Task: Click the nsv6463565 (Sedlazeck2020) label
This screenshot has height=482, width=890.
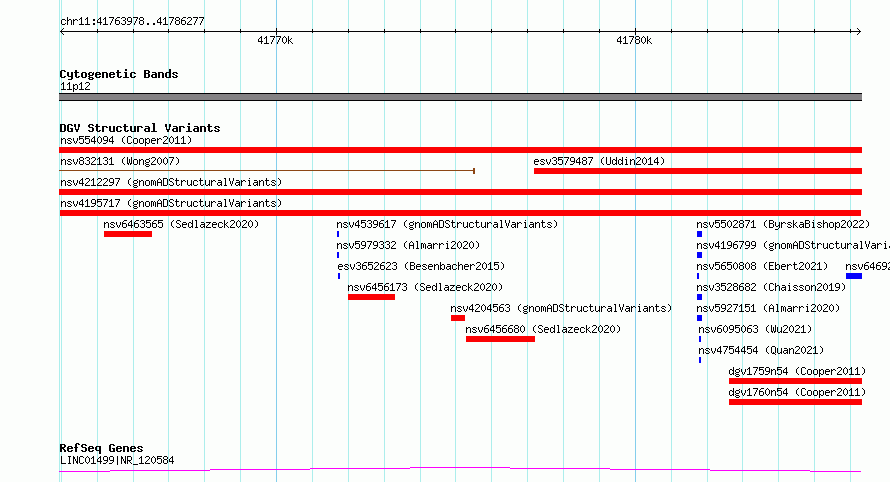Action: (181, 224)
